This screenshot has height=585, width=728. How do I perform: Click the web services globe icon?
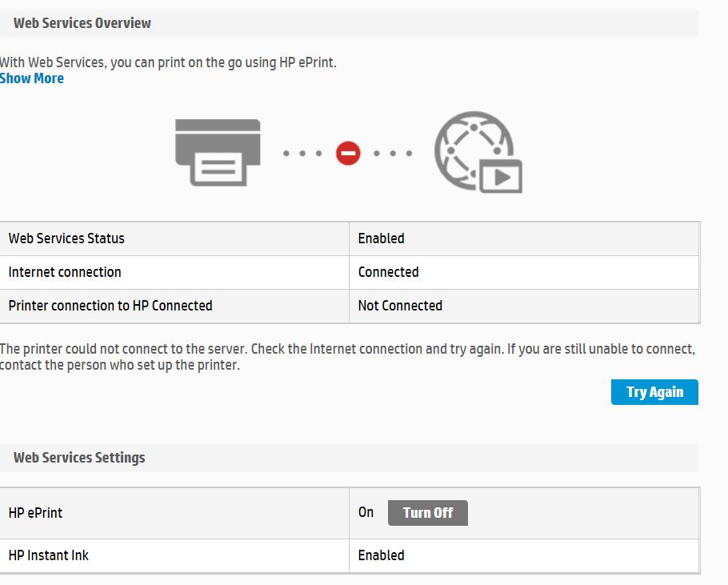478,152
